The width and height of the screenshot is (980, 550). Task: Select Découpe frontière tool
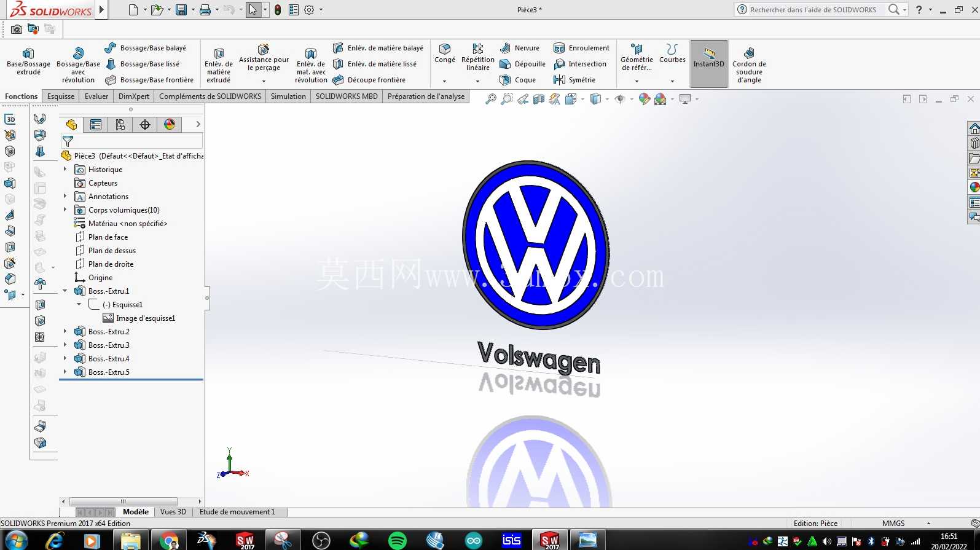(369, 80)
